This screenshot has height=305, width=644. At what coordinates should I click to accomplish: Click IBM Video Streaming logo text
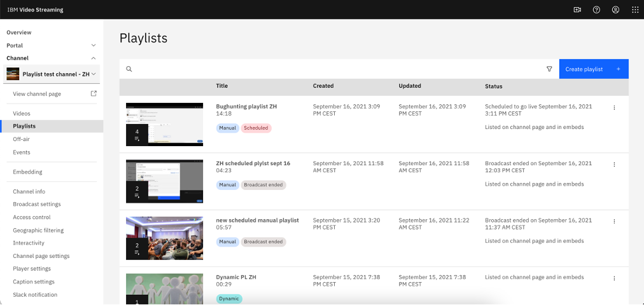pos(36,10)
